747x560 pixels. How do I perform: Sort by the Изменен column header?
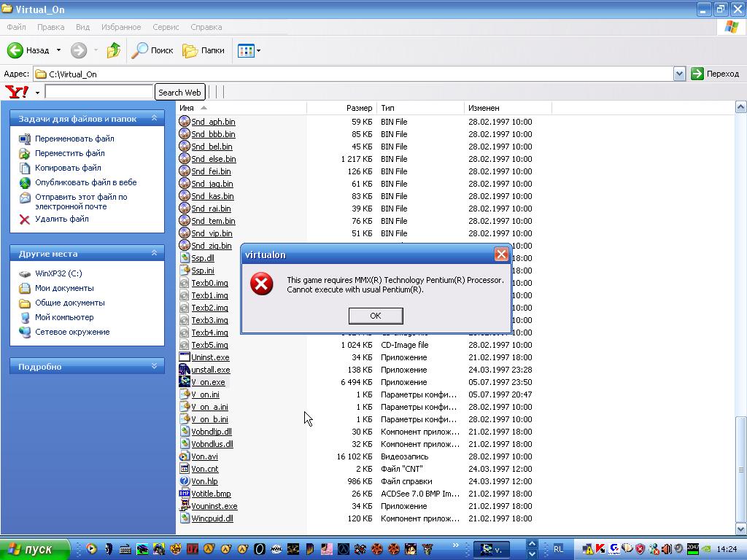508,108
